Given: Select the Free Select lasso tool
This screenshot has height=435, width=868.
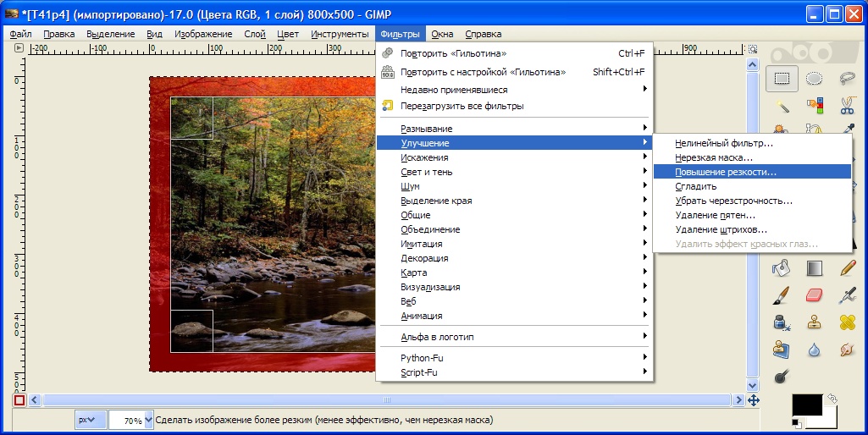Looking at the screenshot, I should pyautogui.click(x=847, y=79).
